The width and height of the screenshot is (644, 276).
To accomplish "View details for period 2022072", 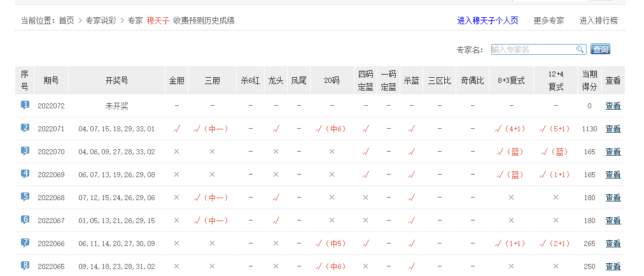I will pos(613,106).
